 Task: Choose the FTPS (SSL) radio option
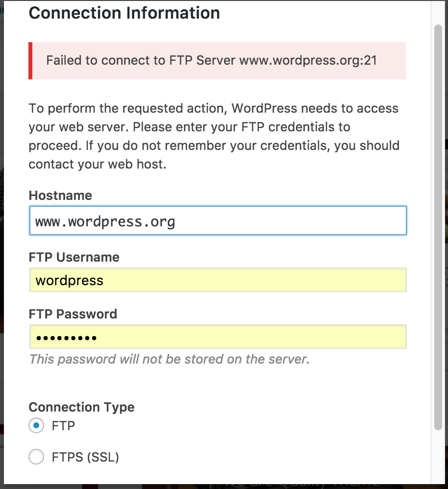pyautogui.click(x=36, y=457)
